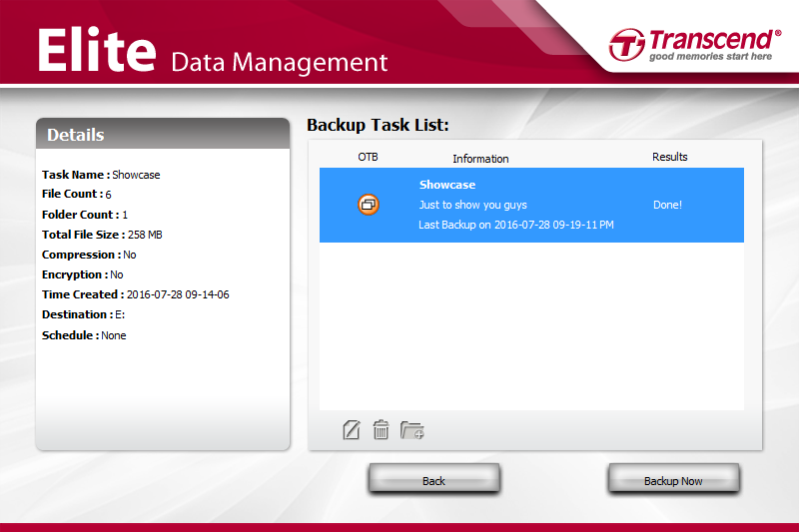Click the Last Backup on 2016-07-28 line
This screenshot has width=799, height=532.
tap(516, 225)
